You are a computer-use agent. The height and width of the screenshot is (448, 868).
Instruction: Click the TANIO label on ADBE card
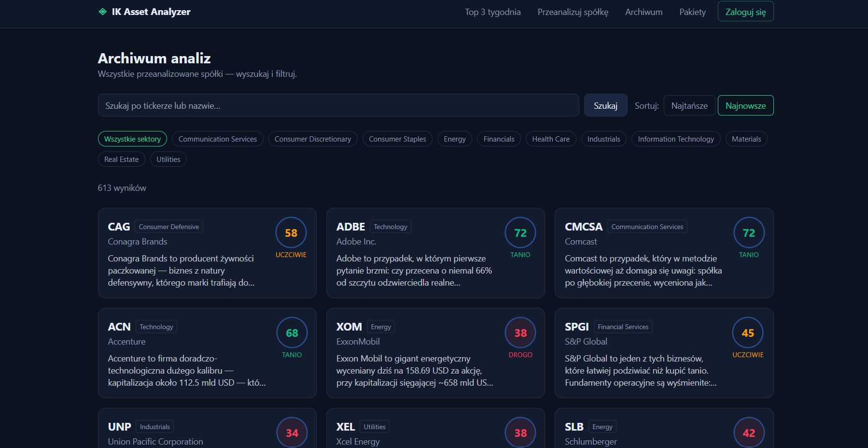tap(520, 255)
